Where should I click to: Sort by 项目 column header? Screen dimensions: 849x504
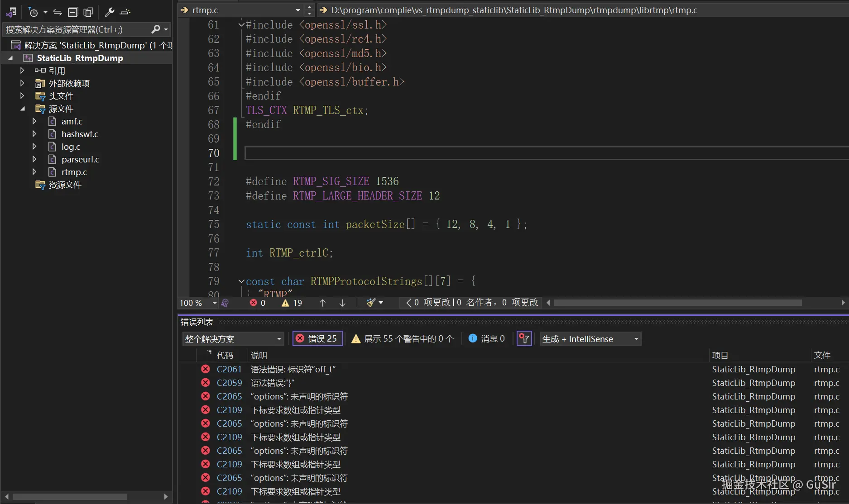720,356
